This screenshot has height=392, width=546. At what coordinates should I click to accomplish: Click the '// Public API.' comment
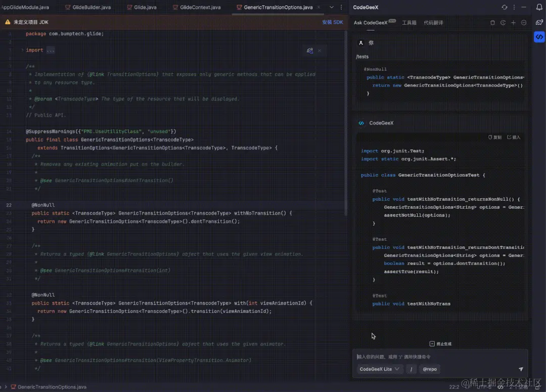point(45,115)
